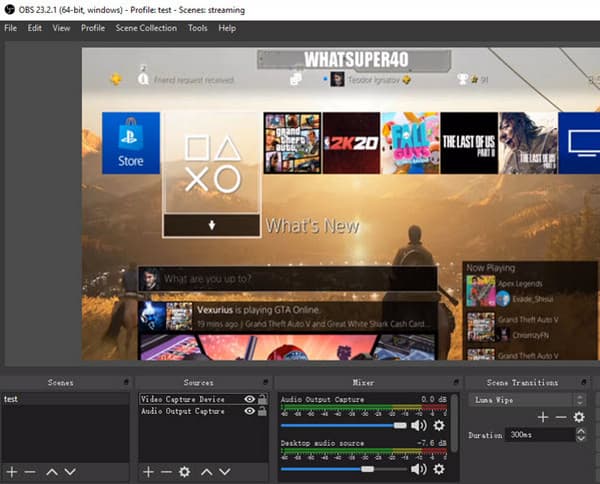Select Audio Output Capture source row

coord(203,411)
